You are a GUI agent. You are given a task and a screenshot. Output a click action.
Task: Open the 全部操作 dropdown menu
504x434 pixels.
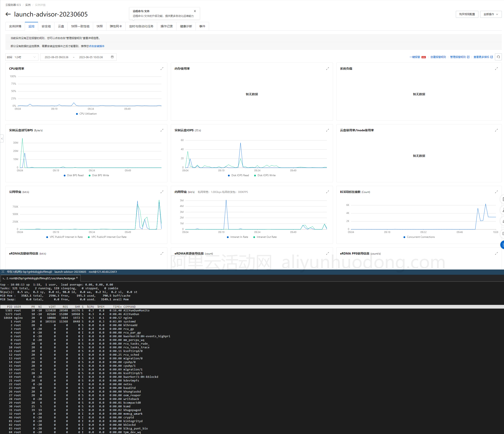coord(490,14)
